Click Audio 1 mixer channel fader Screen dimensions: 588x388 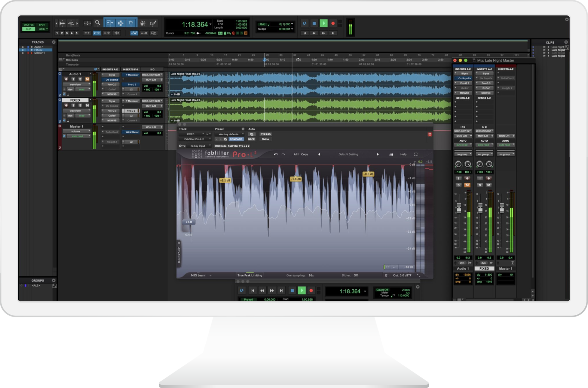[459, 207]
